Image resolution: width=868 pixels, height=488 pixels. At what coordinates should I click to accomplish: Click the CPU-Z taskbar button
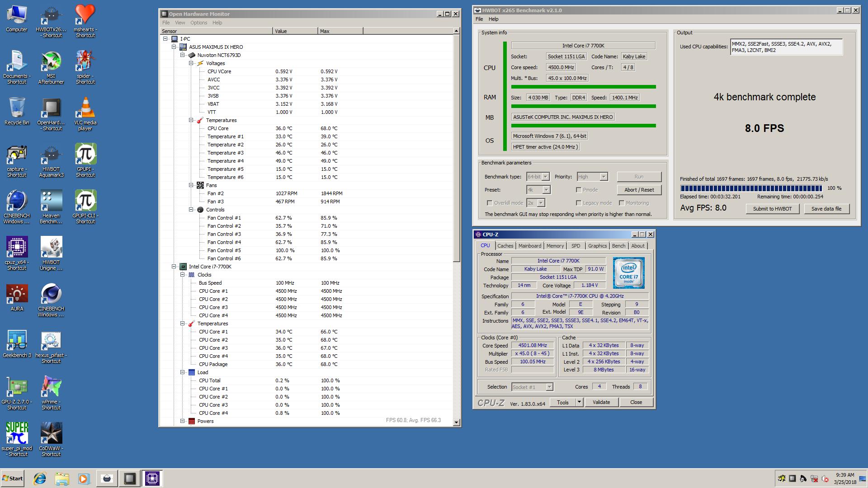tap(152, 479)
